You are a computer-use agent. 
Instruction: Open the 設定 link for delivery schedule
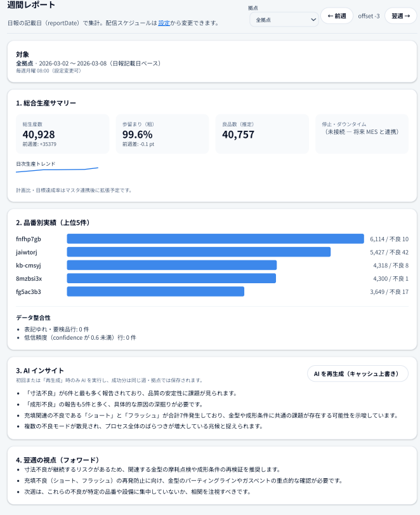[163, 23]
